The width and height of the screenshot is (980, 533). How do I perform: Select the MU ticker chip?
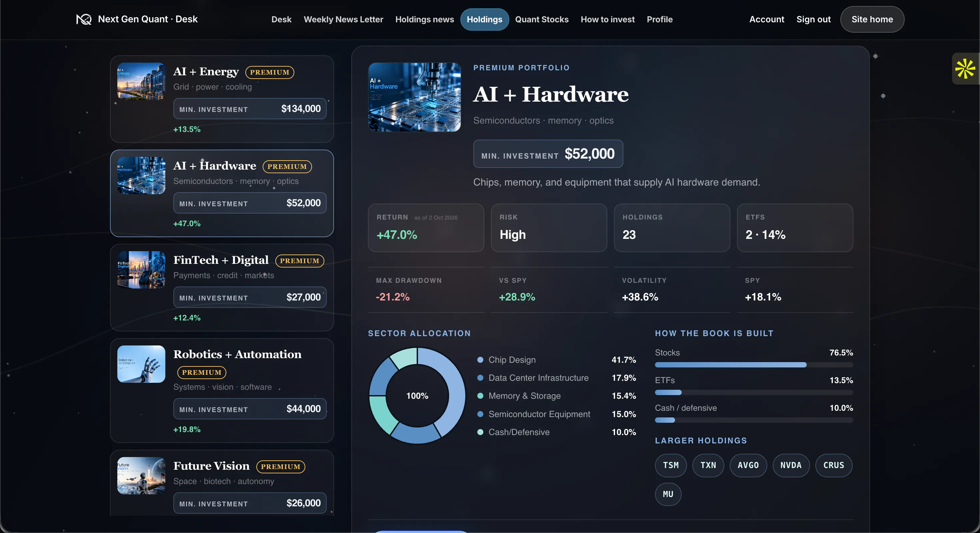[668, 494]
